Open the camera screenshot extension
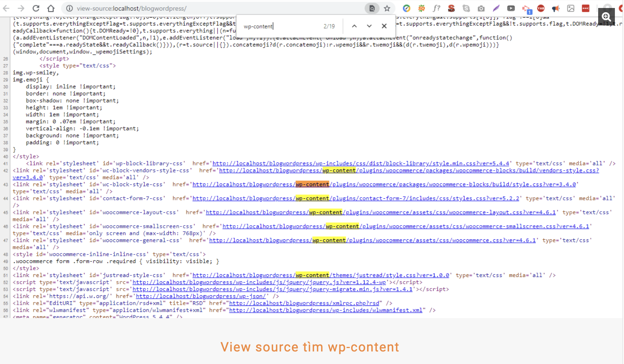624x364 pixels. point(481,8)
